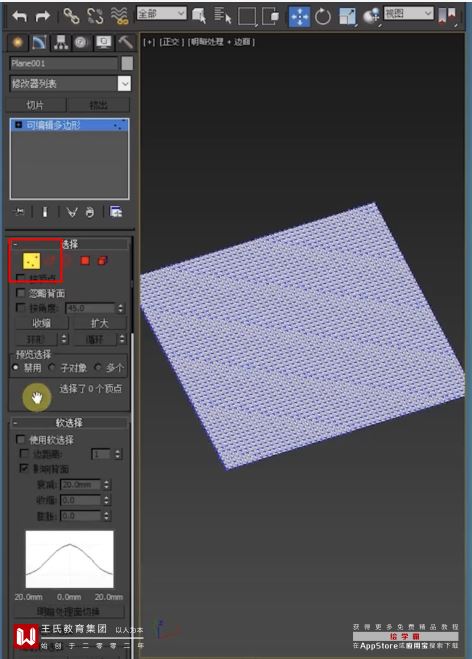Click the 正交 viewport view label

[170, 42]
